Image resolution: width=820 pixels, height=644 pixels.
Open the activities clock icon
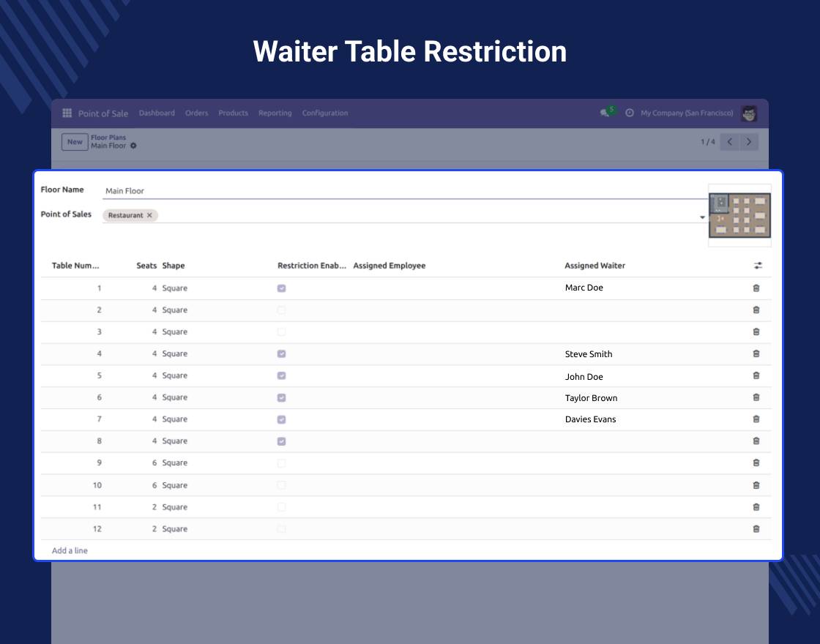(630, 113)
